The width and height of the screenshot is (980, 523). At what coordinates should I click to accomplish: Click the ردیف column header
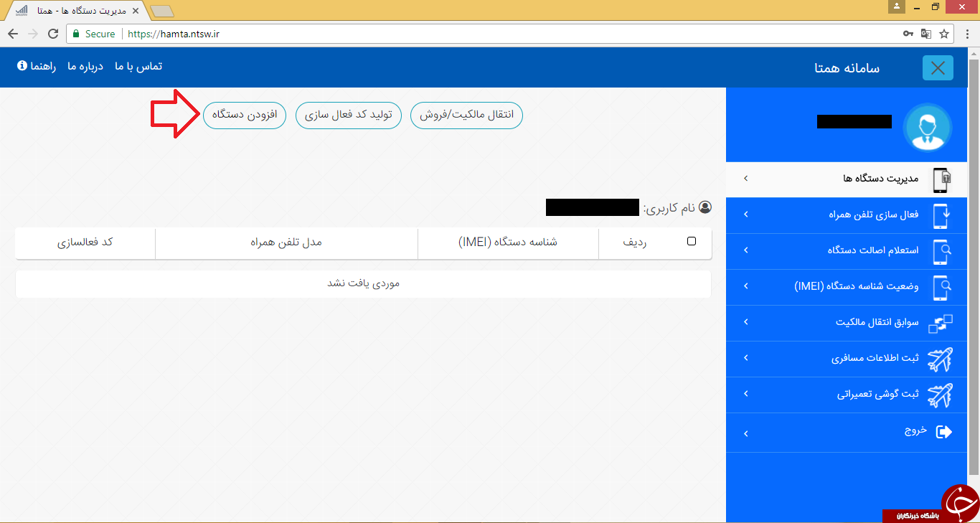click(x=634, y=242)
